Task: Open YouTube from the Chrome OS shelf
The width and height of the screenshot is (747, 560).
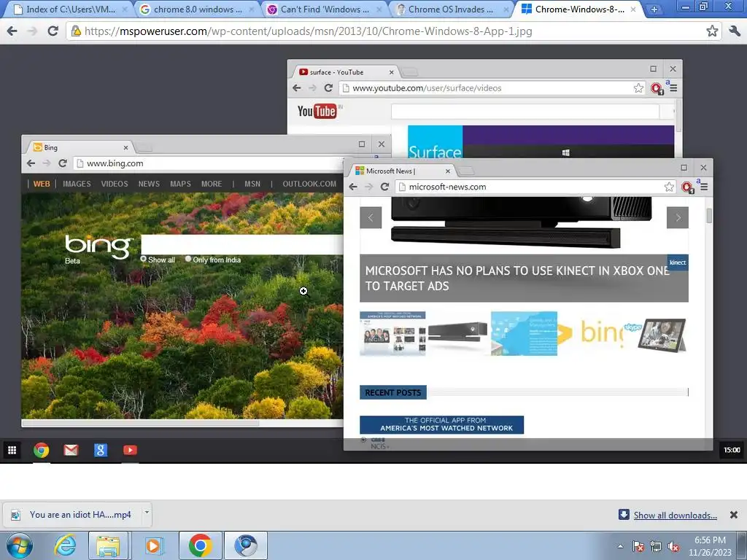Action: (x=130, y=450)
